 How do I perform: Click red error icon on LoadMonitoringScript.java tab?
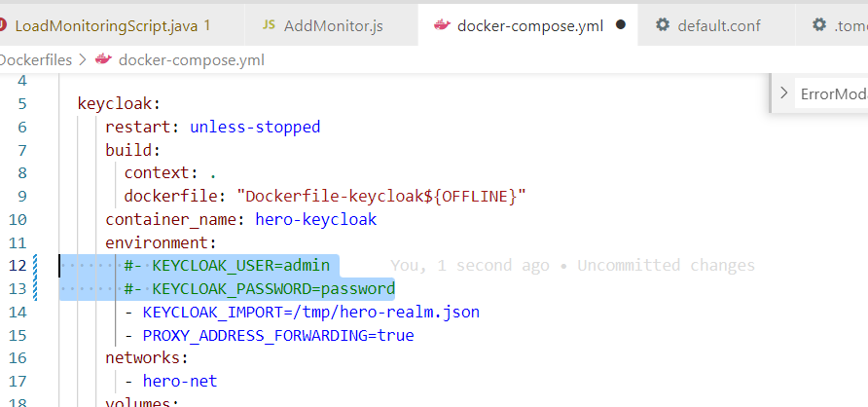pos(3,25)
